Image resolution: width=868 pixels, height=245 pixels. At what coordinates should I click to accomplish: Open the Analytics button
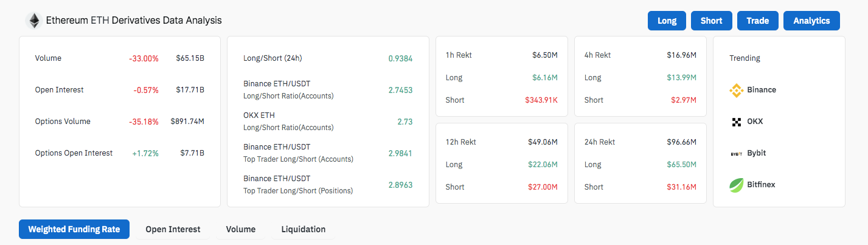(811, 21)
